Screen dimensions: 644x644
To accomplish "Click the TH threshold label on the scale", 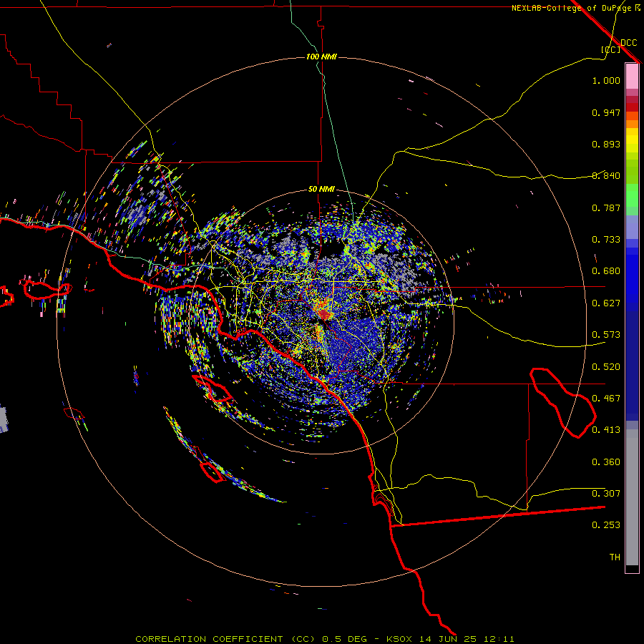I will point(615,557).
